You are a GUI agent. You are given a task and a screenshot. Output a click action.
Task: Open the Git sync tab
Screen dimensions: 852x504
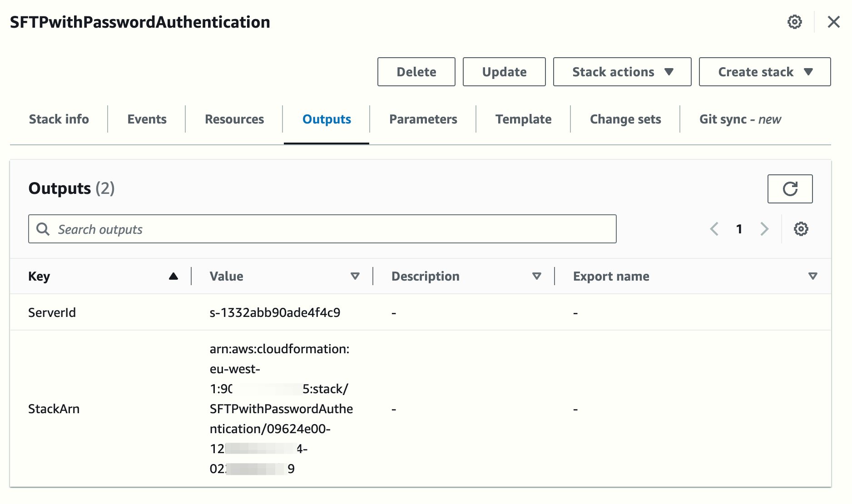[x=739, y=119]
